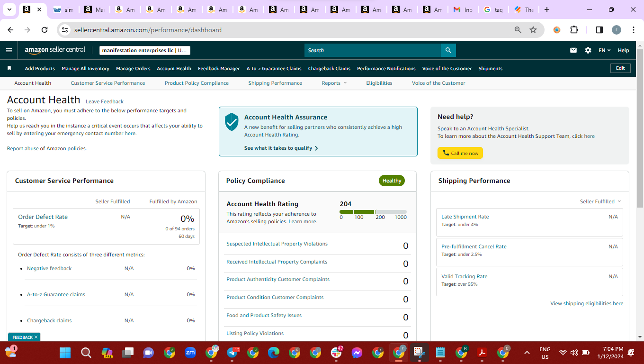The image size is (644, 364).
Task: Click the Seller Central search field
Action: [x=373, y=50]
